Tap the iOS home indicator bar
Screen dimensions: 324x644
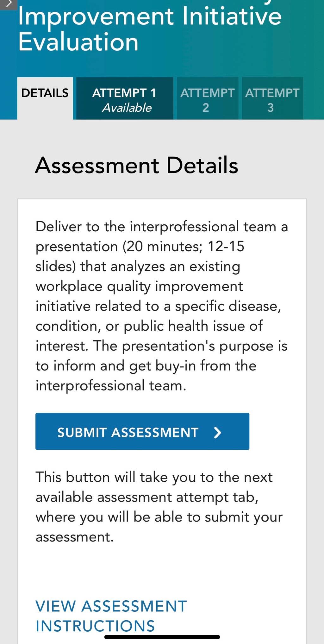(162, 637)
